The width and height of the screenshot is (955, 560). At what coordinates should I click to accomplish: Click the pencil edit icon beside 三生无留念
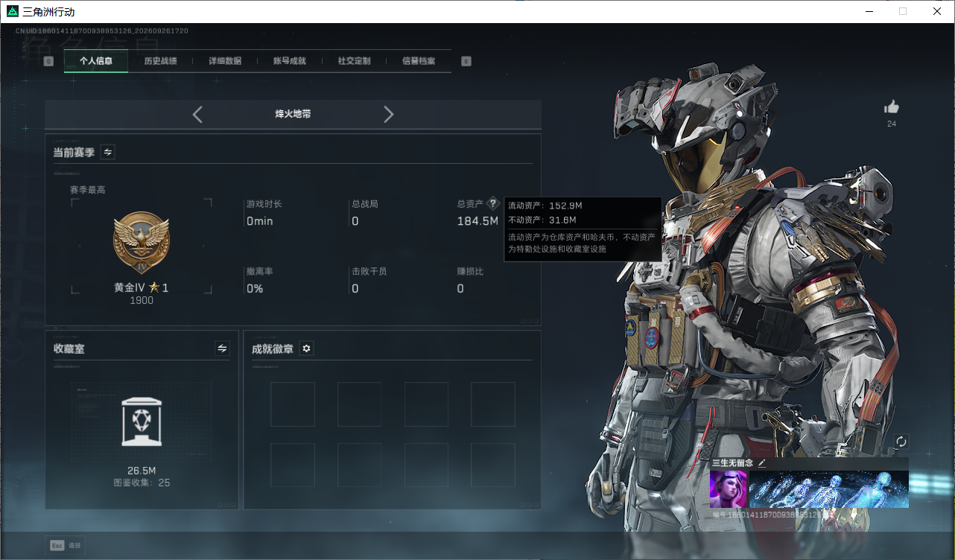(762, 463)
